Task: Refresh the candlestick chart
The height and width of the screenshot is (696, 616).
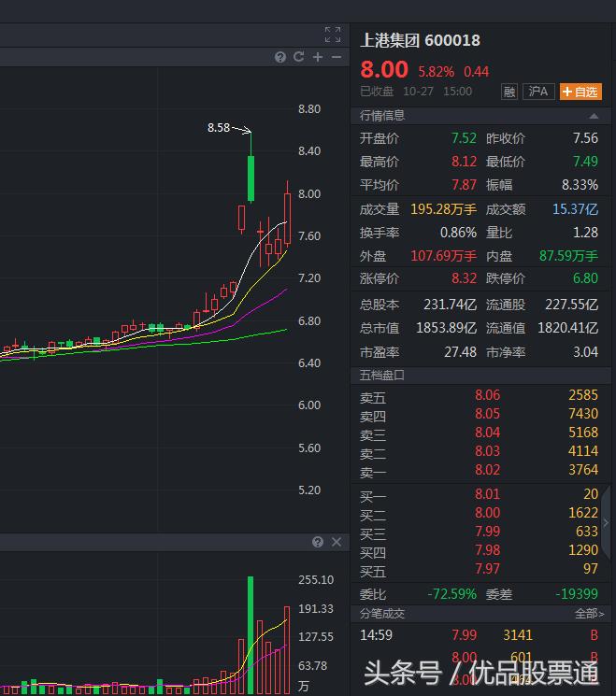Action: pos(299,56)
